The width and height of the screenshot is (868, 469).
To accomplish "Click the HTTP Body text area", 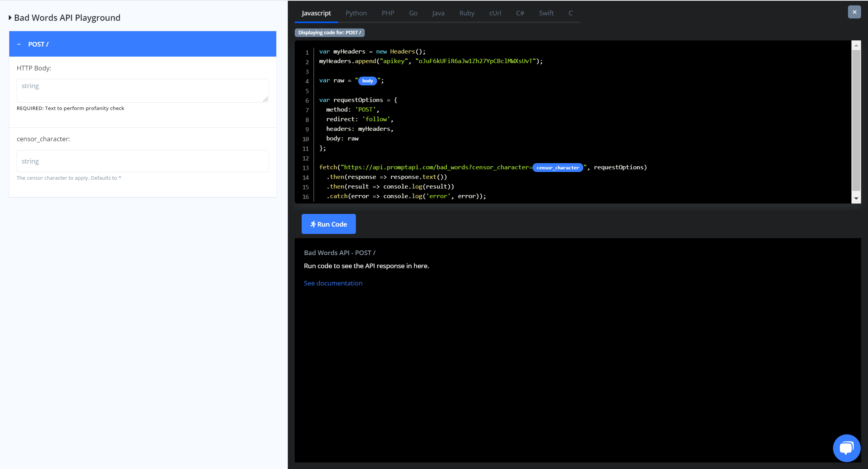I will [x=142, y=90].
